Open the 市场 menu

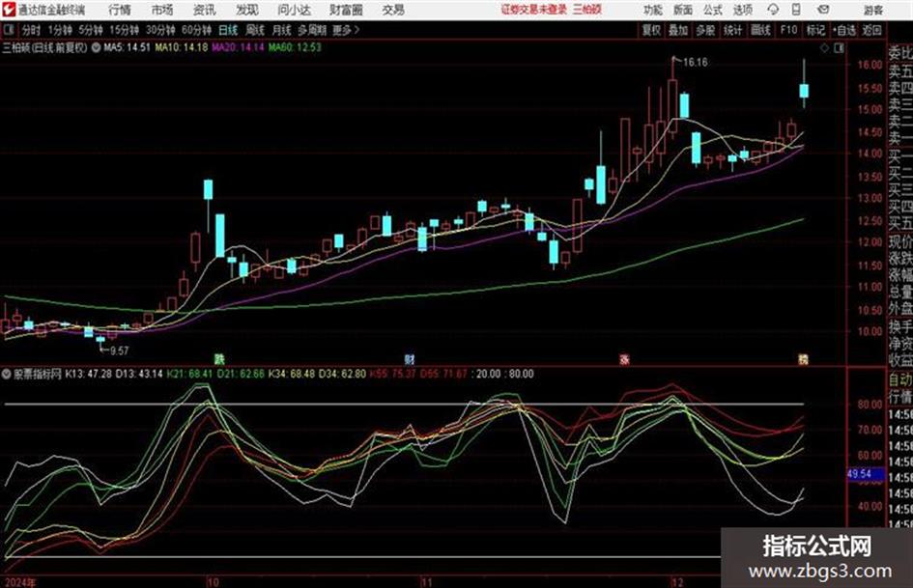point(162,10)
